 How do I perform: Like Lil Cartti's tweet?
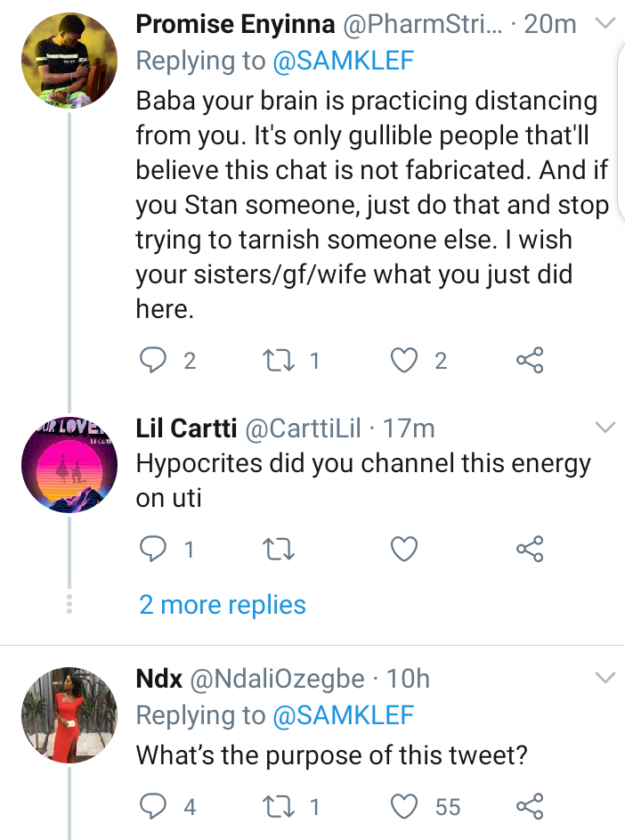click(x=404, y=549)
